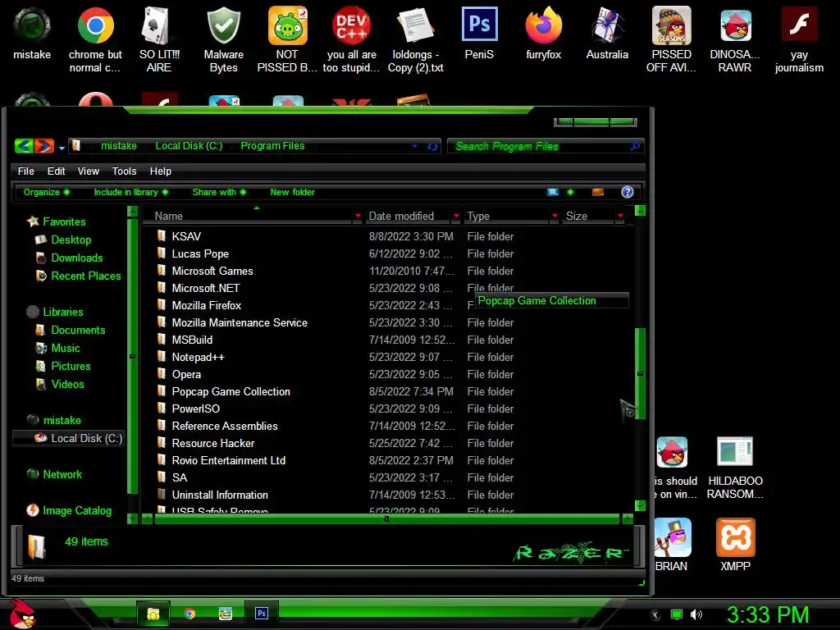Open the Edit menu
Image resolution: width=840 pixels, height=630 pixels.
pos(56,171)
